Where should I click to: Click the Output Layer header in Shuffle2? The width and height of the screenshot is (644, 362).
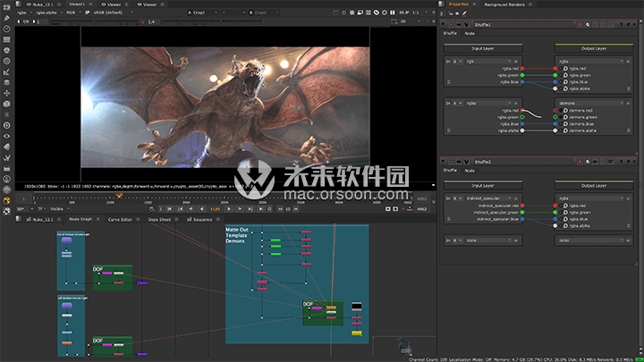[594, 186]
